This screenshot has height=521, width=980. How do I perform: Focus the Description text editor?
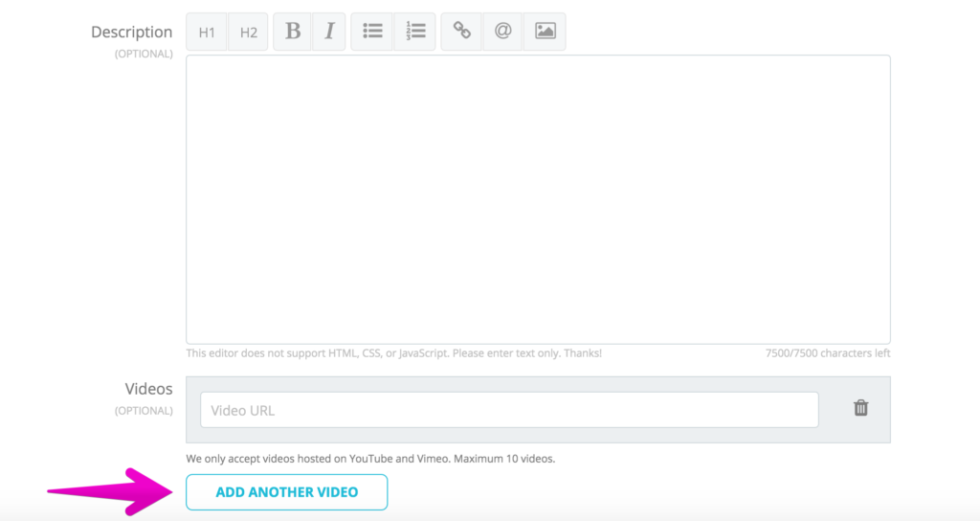click(538, 199)
